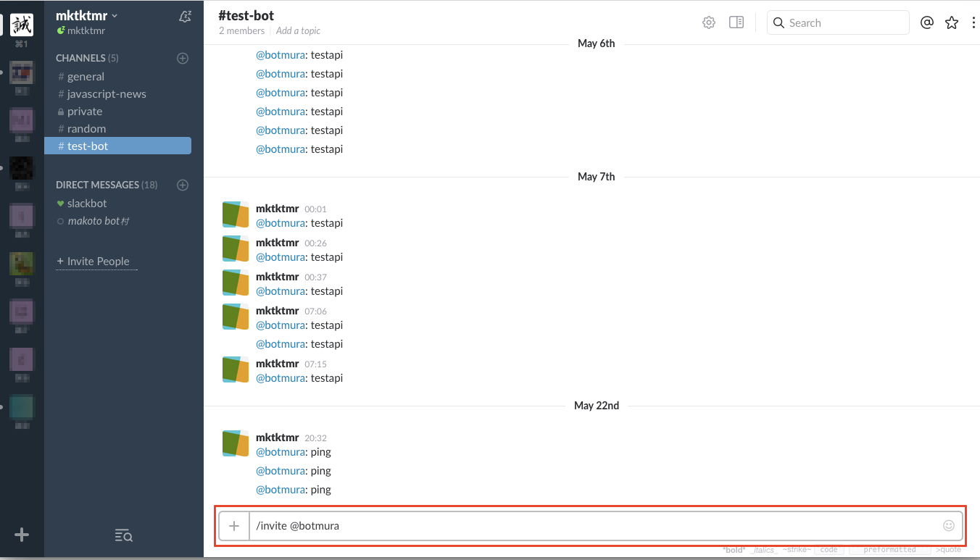Click mktktmr's avatar beside the 07:15 message
The width and height of the screenshot is (980, 560).
pos(236,369)
